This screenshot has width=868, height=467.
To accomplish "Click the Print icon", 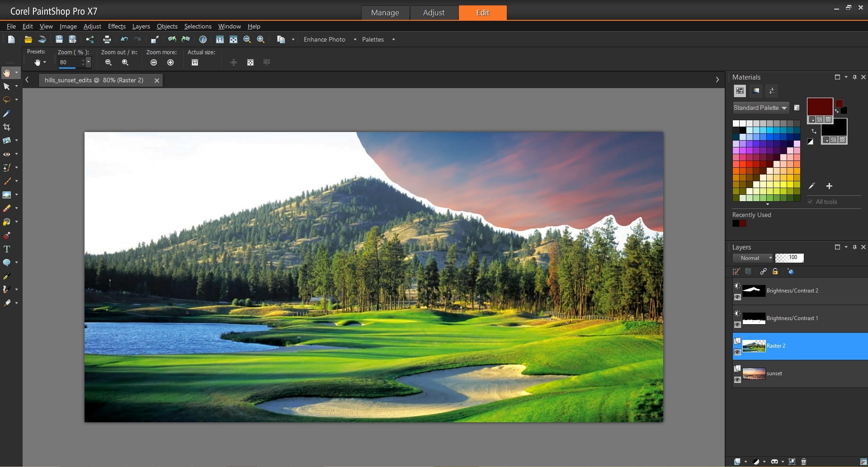I will point(107,39).
